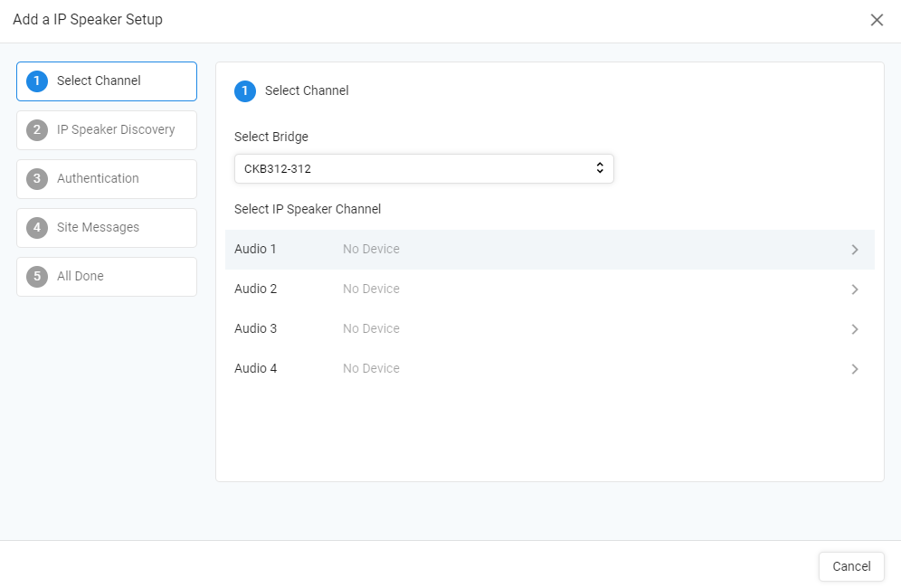Screen dimensions: 901x588
Task: Click the step 1 circle icon in sidebar
Action: (37, 81)
